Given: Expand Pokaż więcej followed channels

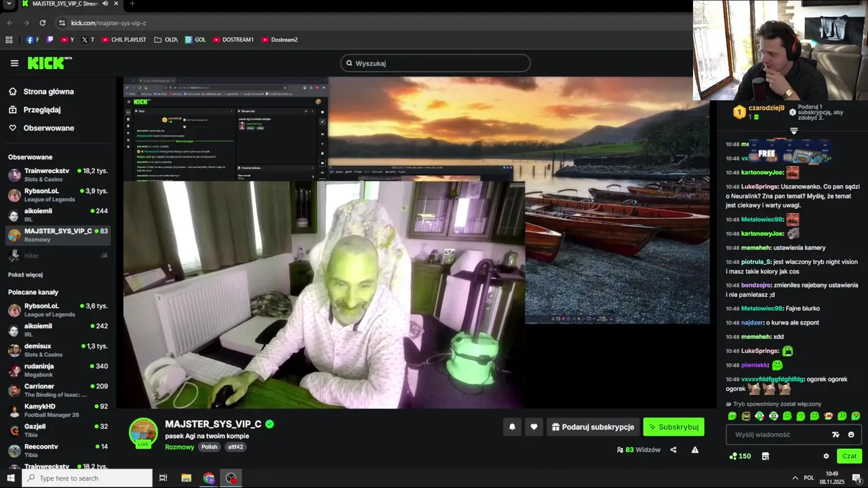Looking at the screenshot, I should coord(25,274).
